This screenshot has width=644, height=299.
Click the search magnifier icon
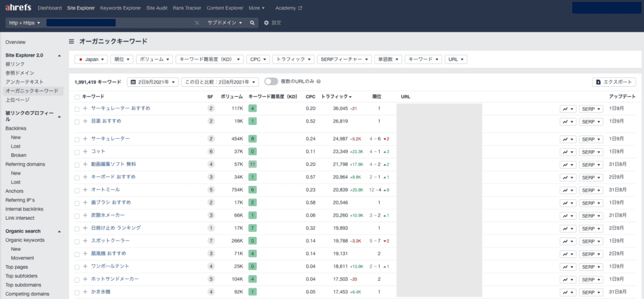(252, 23)
